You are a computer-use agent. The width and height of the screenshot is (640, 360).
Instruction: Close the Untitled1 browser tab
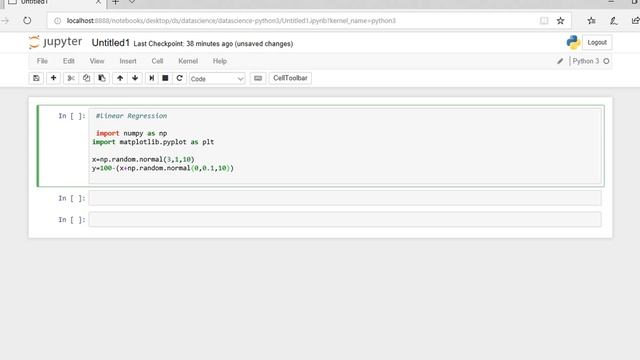[x=98, y=2]
